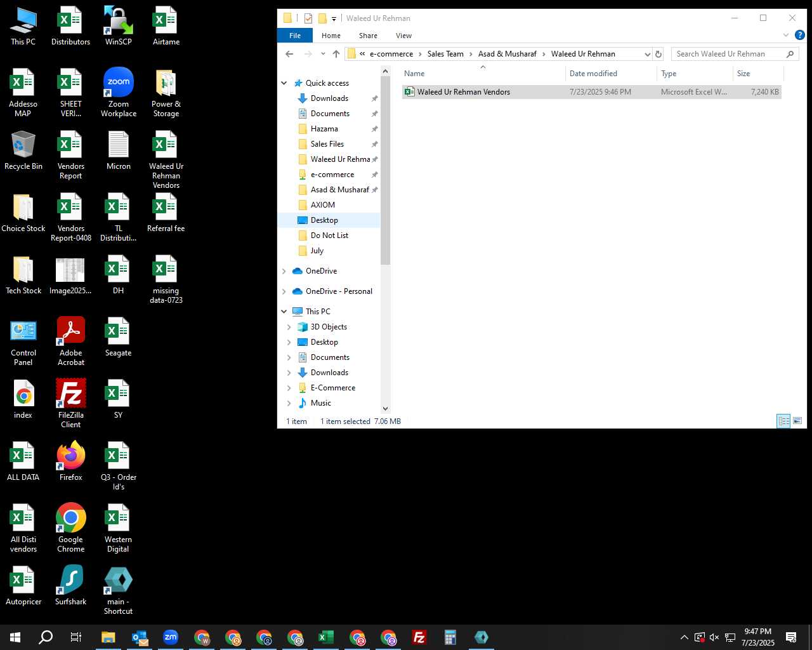Select the Choice Stock folder on desktop
Image resolution: width=812 pixels, height=650 pixels.
coord(23,213)
